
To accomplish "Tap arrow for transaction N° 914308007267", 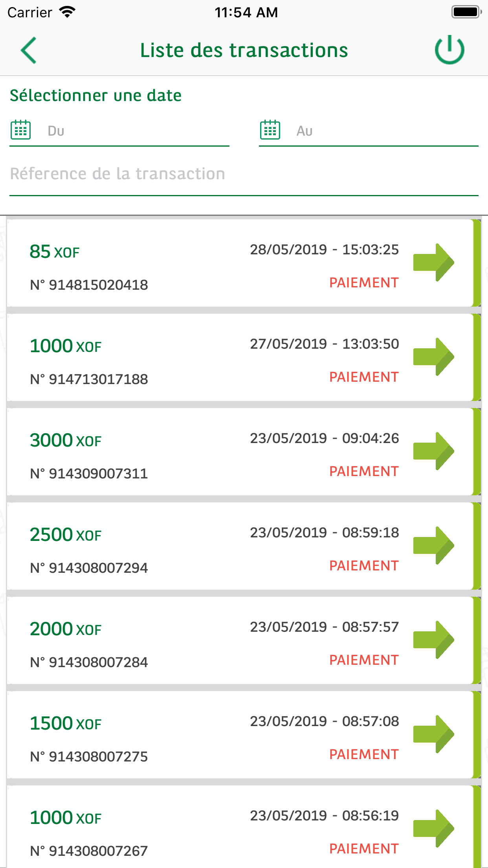I will (x=433, y=828).
